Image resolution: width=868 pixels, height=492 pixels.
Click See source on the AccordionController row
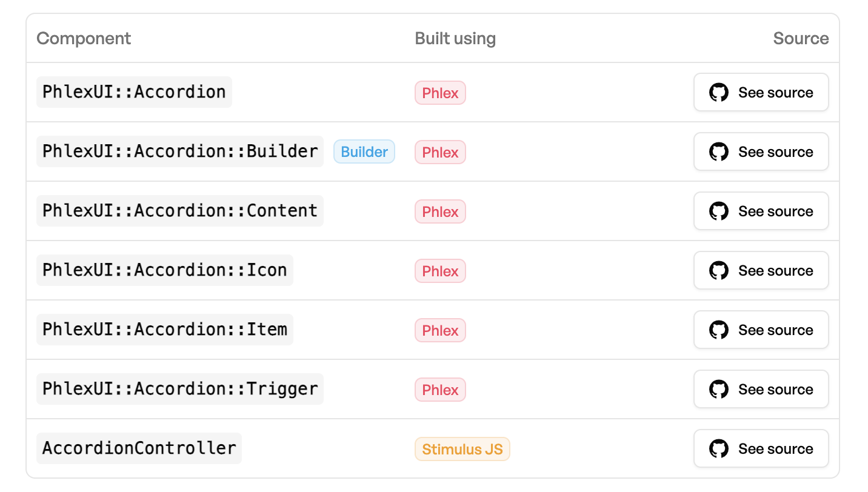pyautogui.click(x=761, y=448)
